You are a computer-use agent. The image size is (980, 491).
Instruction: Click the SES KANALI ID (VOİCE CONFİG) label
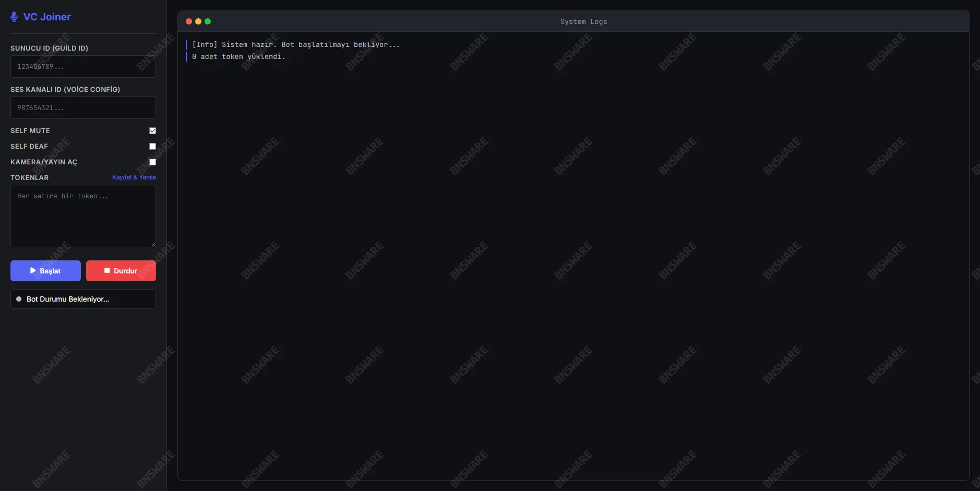point(65,89)
